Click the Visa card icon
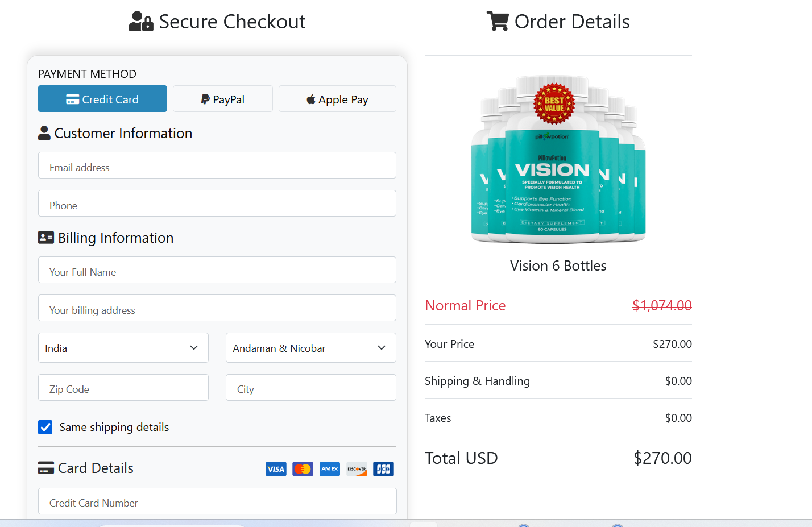 click(276, 468)
